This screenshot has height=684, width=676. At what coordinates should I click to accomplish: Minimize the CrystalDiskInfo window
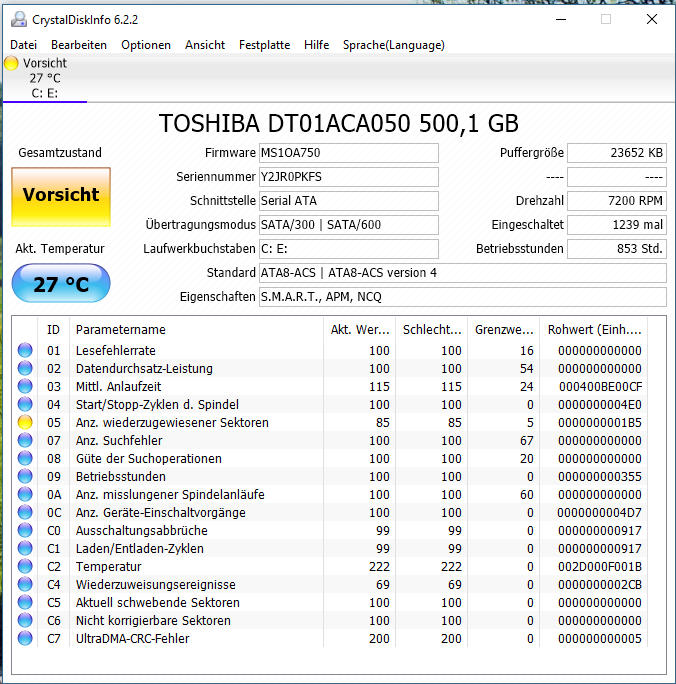[561, 19]
